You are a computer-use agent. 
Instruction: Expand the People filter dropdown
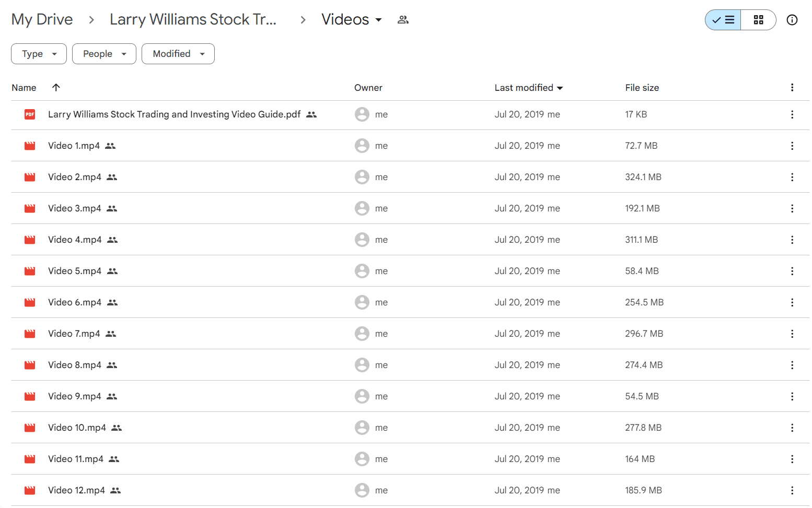click(x=104, y=54)
